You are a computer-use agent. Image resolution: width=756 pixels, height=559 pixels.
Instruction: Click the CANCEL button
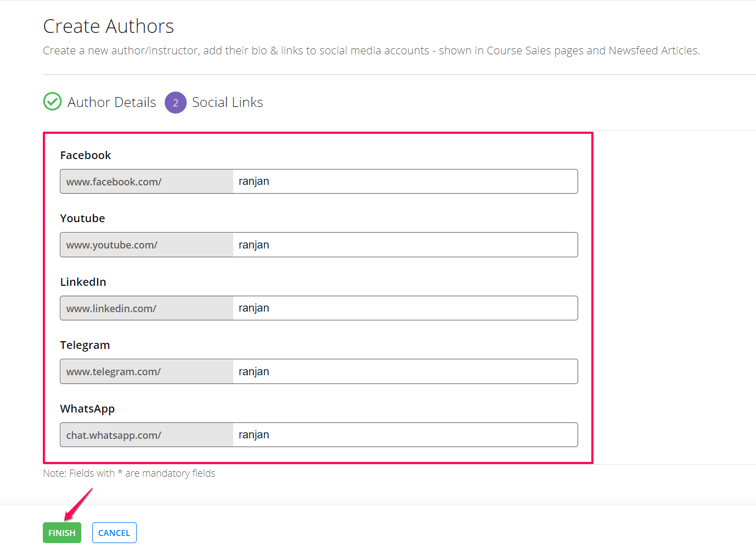point(114,533)
